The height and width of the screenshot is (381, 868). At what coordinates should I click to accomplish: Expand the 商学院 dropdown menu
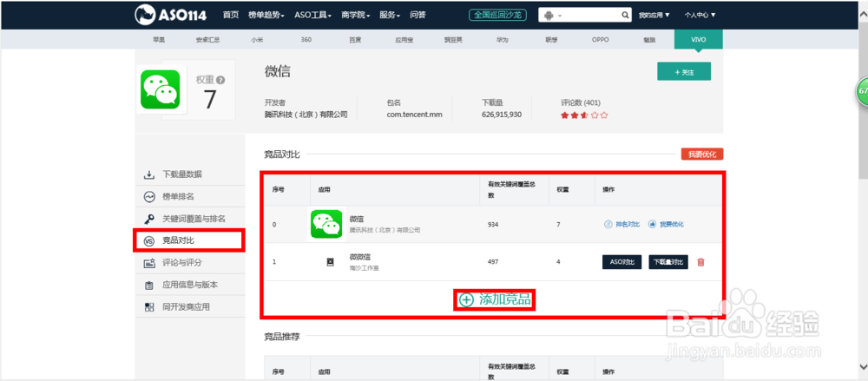tap(356, 15)
